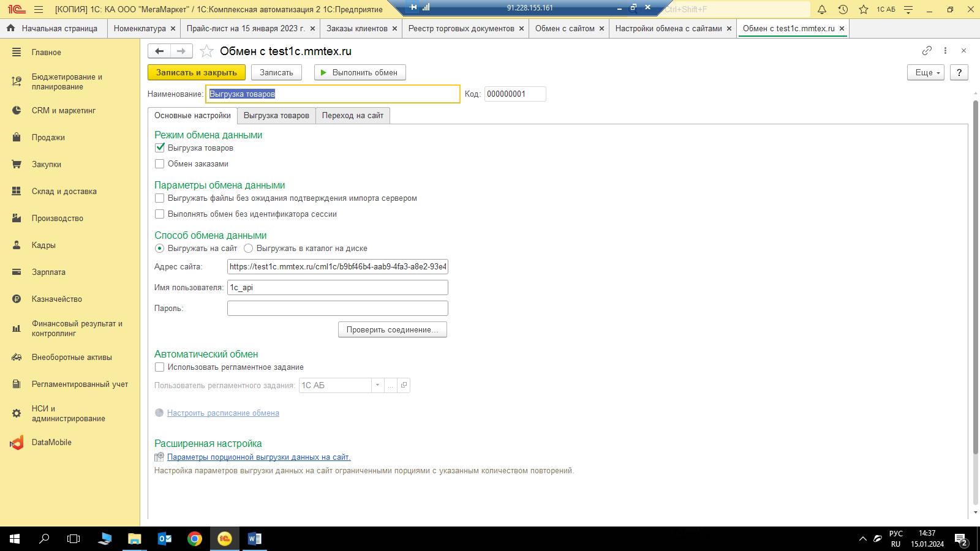This screenshot has height=551, width=980.
Task: Open the notifications bell icon
Action: coord(822,9)
